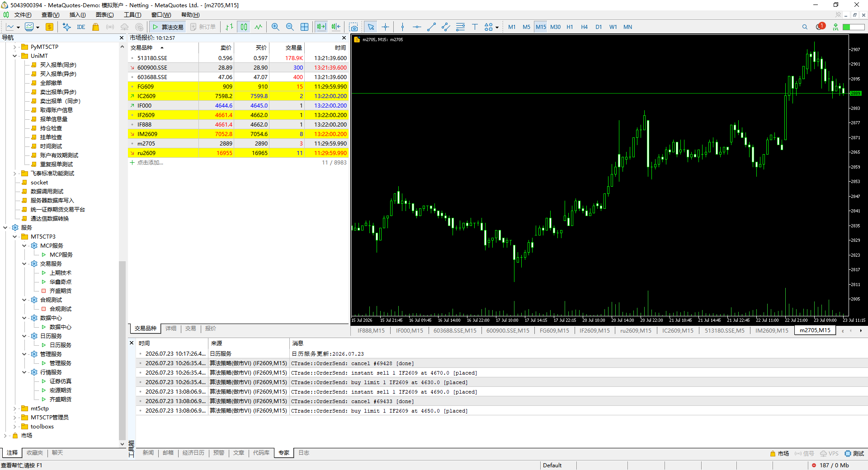868x470 pixels.
Task: Open the 查看(V) menu
Action: tap(50, 15)
